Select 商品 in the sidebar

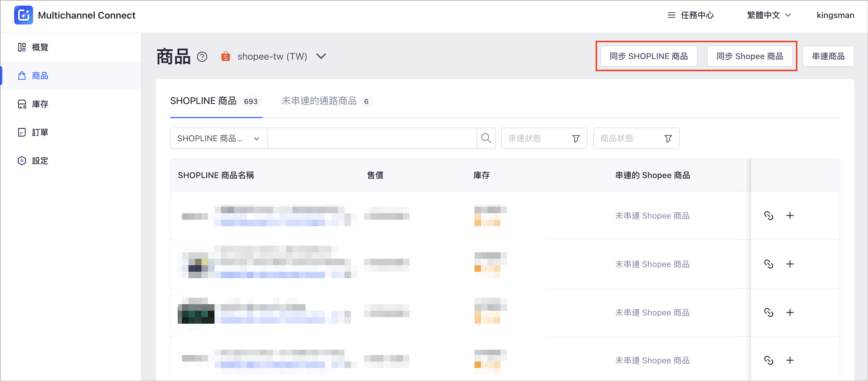pos(71,75)
